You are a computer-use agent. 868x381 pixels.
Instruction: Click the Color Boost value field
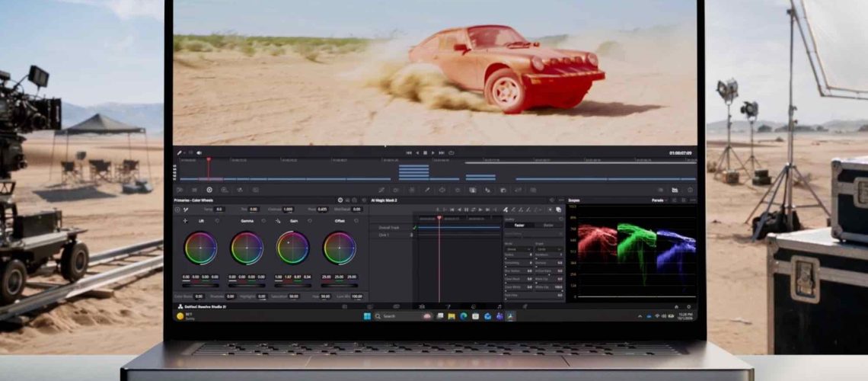(x=199, y=296)
